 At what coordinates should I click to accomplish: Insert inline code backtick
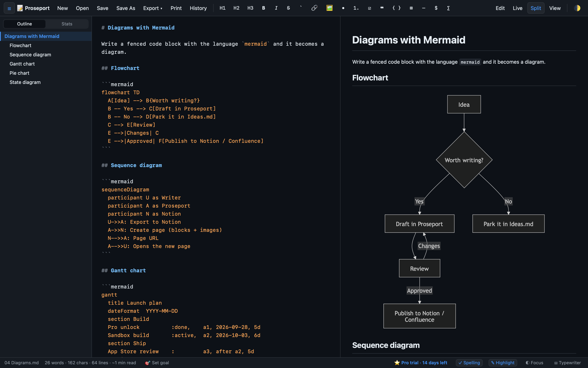click(x=301, y=8)
